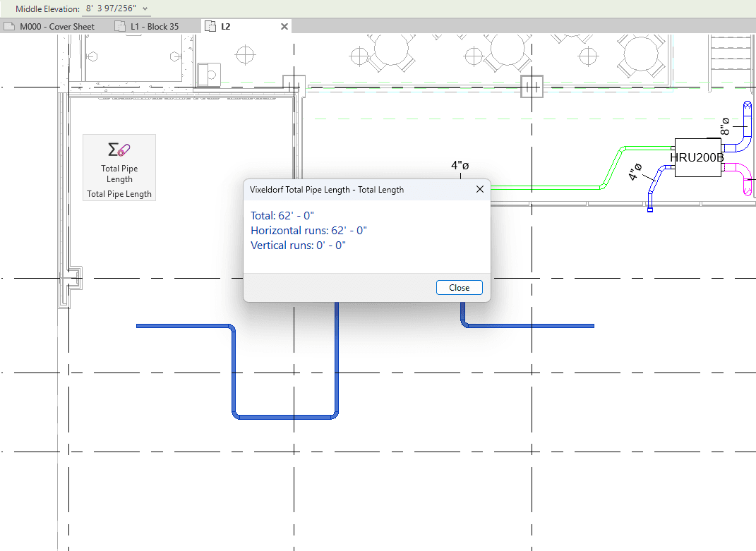Open the Middle Elevation dropdown arrow
This screenshot has height=551, width=756.
pos(145,8)
